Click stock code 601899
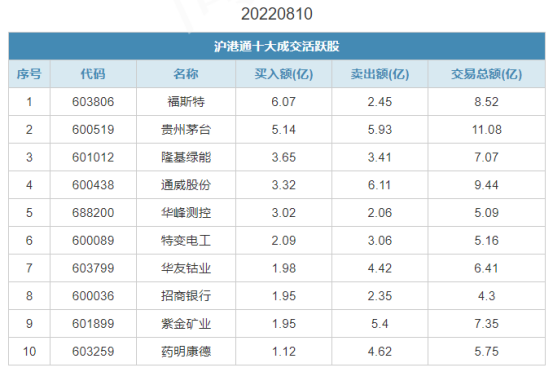This screenshot has height=372, width=554. pyautogui.click(x=93, y=324)
